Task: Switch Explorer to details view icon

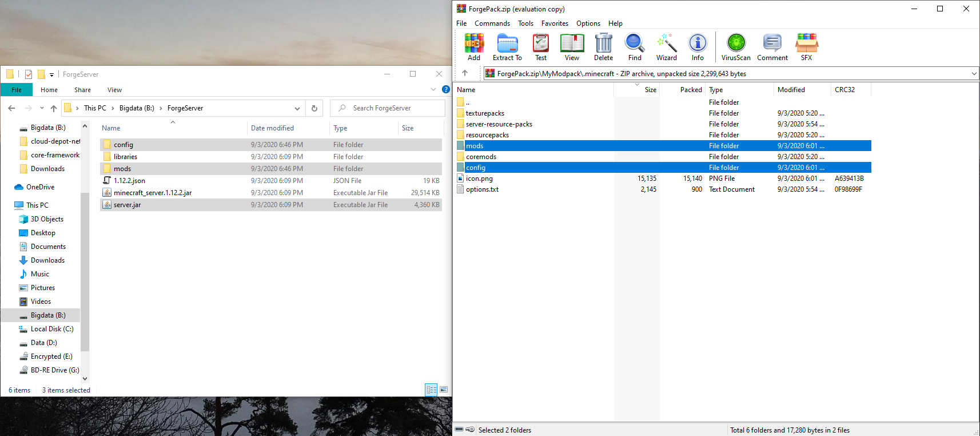Action: [x=431, y=390]
